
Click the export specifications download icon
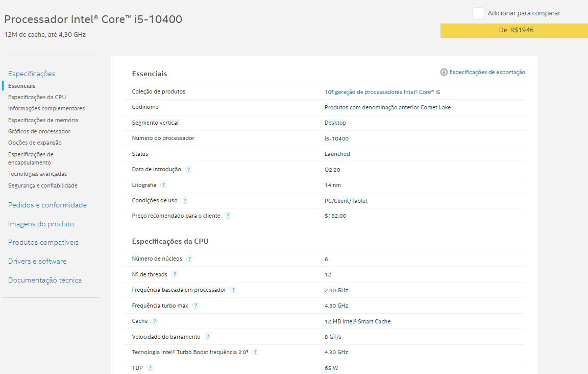[444, 72]
